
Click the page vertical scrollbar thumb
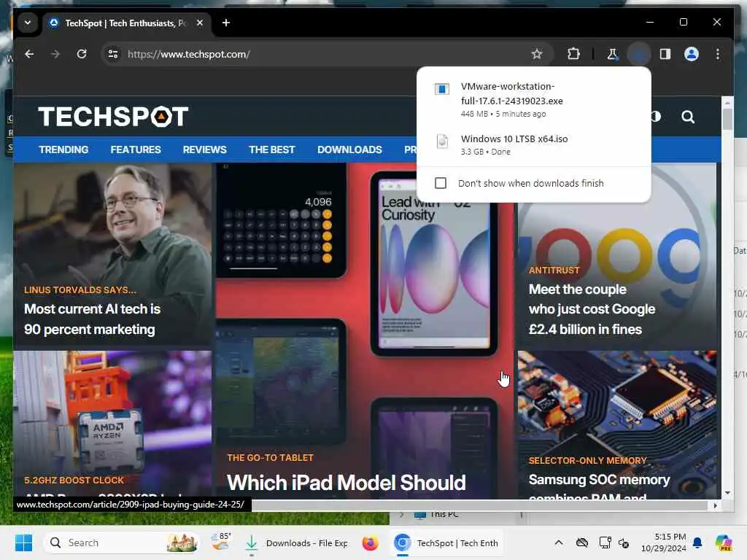click(727, 119)
